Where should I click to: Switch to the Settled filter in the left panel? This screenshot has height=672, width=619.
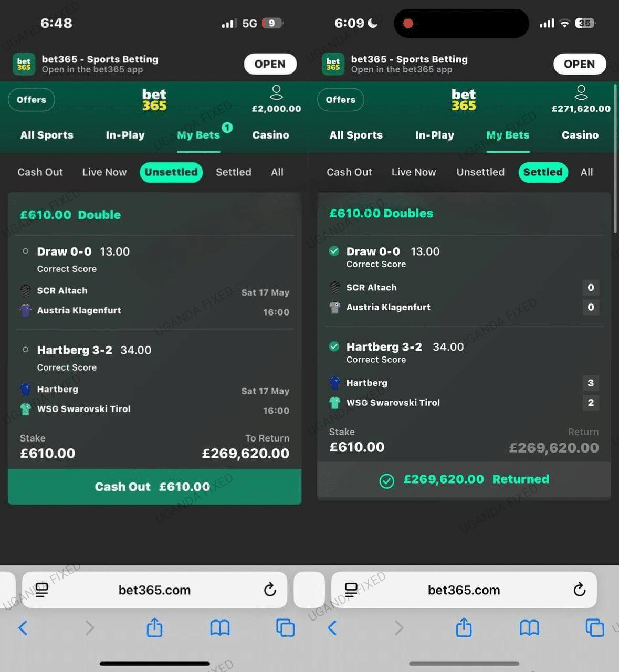click(234, 172)
